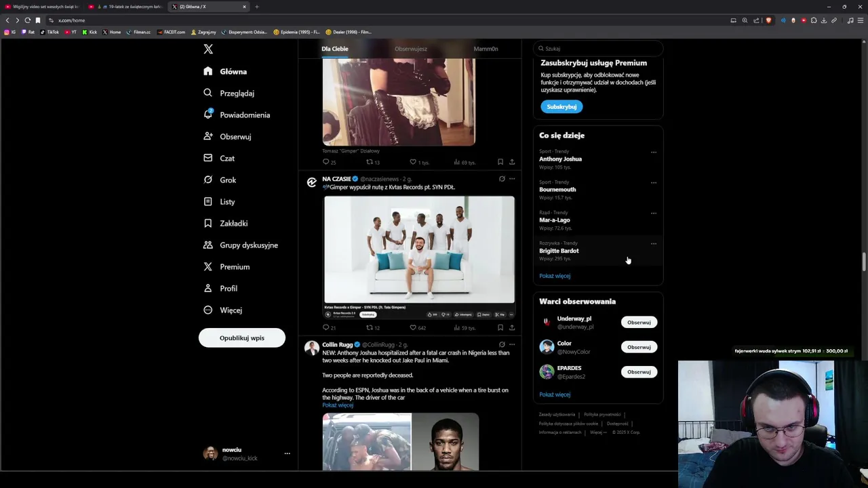
Task: Open the FACEIT.com bookmark
Action: click(x=171, y=32)
